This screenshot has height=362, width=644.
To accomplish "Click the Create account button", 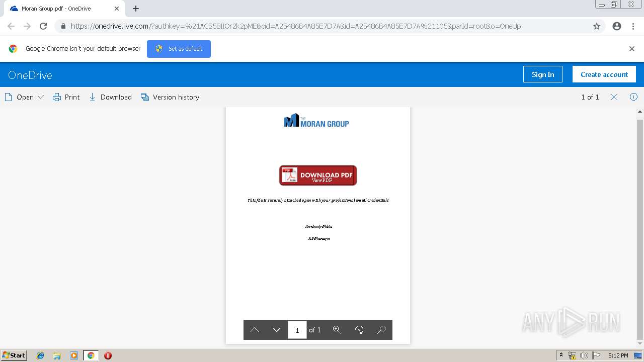I will pyautogui.click(x=604, y=74).
